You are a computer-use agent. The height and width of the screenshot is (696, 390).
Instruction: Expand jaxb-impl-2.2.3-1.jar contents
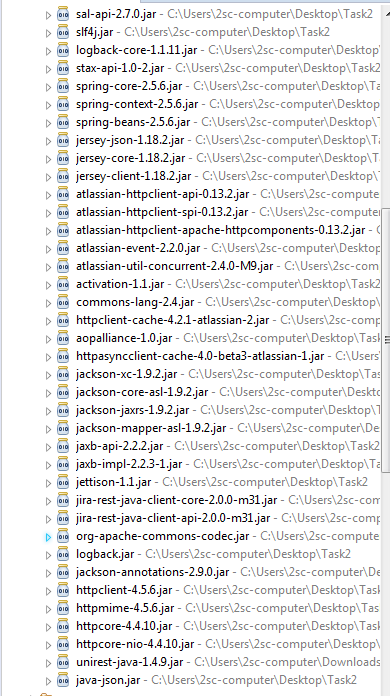click(48, 465)
